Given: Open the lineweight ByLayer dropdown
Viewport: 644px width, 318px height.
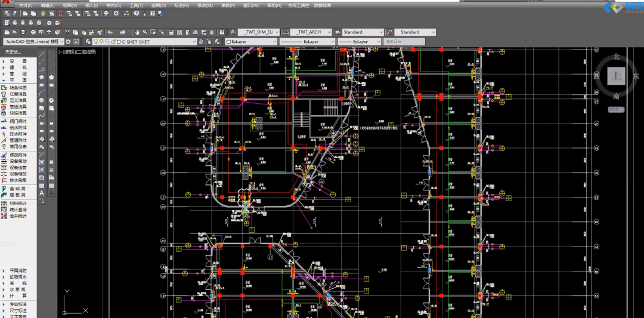Looking at the screenshot, I should coord(360,42).
